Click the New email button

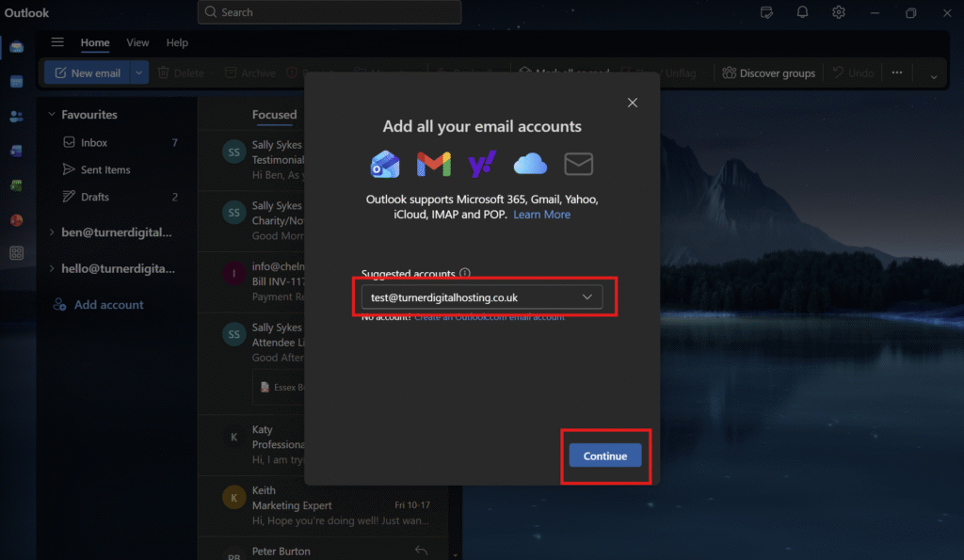[88, 73]
